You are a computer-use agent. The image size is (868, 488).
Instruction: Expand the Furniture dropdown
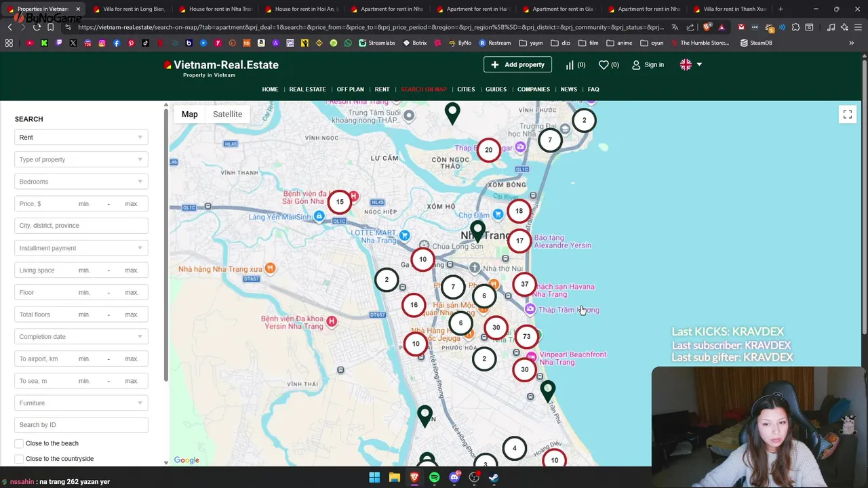pos(81,403)
